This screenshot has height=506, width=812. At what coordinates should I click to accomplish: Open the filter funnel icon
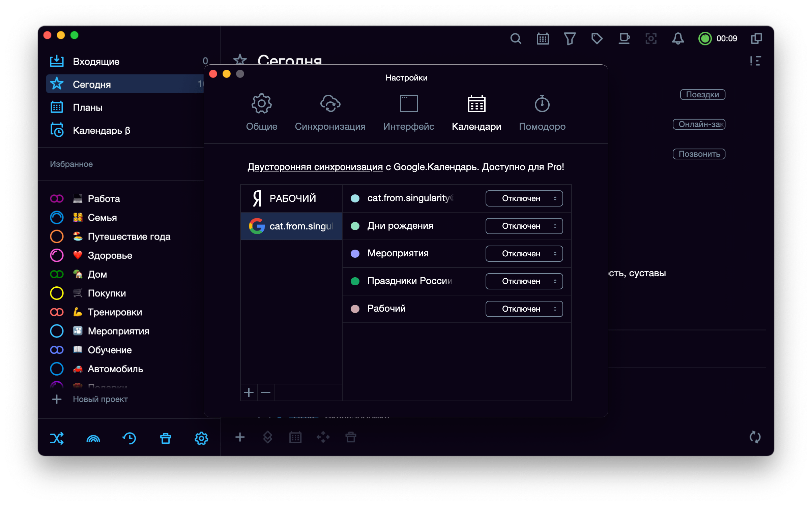tap(570, 39)
